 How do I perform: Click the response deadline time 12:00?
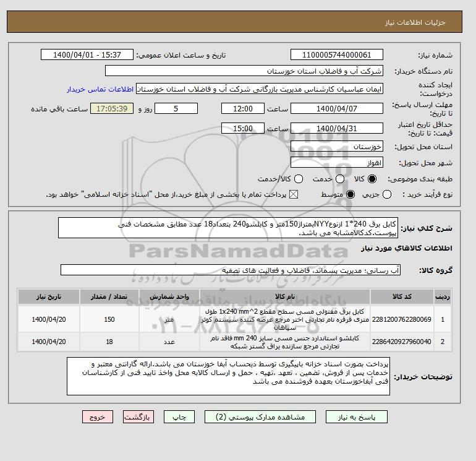pyautogui.click(x=243, y=108)
